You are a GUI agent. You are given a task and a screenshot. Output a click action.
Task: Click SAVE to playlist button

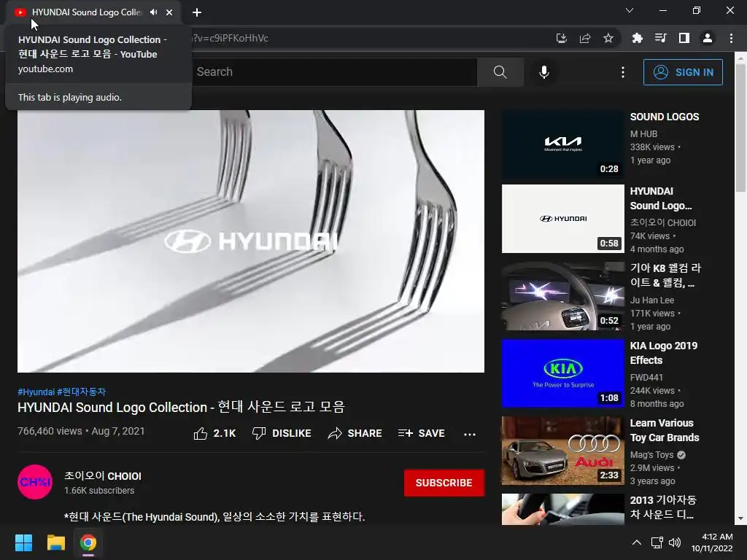(x=422, y=433)
